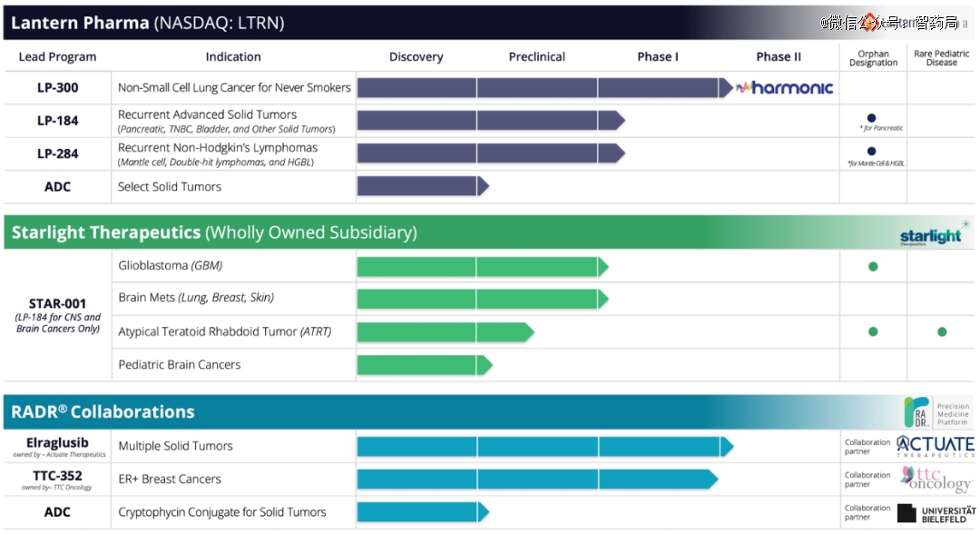
Task: Click the ACTUATE Therapeutics logo
Action: coord(935,447)
